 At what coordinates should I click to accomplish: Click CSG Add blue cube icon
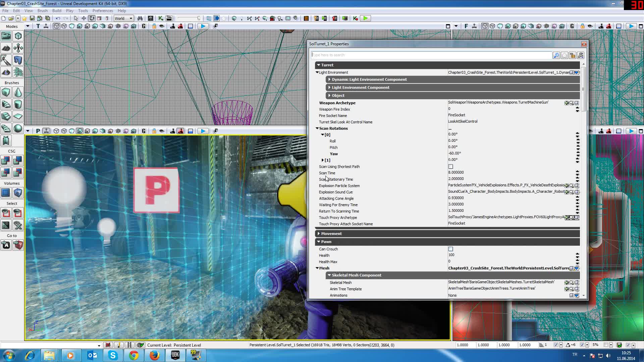[x=6, y=161]
